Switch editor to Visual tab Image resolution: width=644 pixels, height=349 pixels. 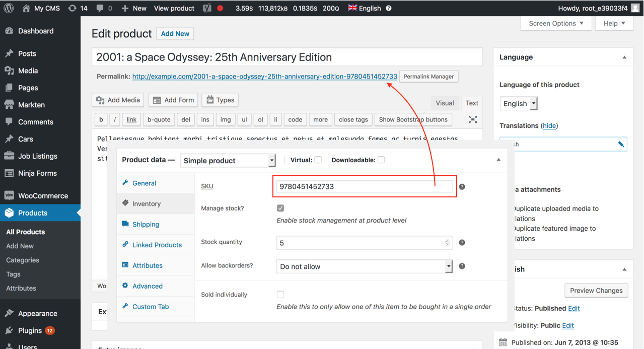click(445, 103)
